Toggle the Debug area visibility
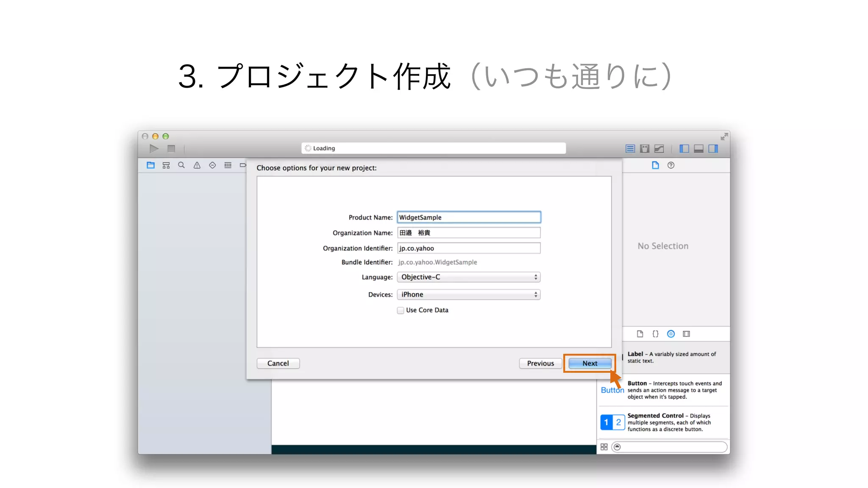 (x=698, y=149)
